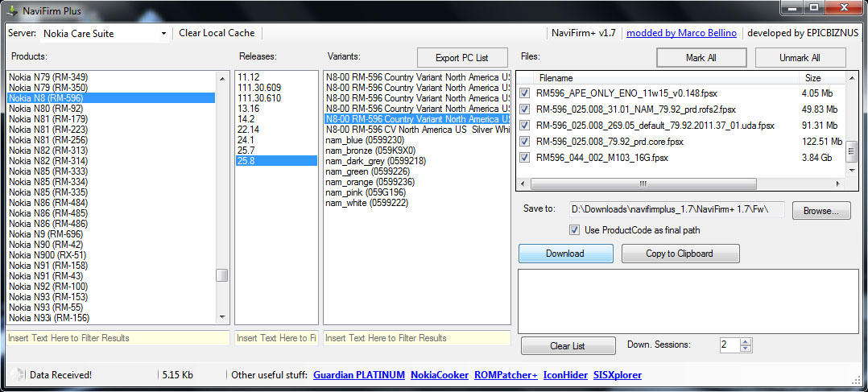Select N8-00 RM-596 CV North America variant
The height and width of the screenshot is (392, 868).
[x=417, y=130]
